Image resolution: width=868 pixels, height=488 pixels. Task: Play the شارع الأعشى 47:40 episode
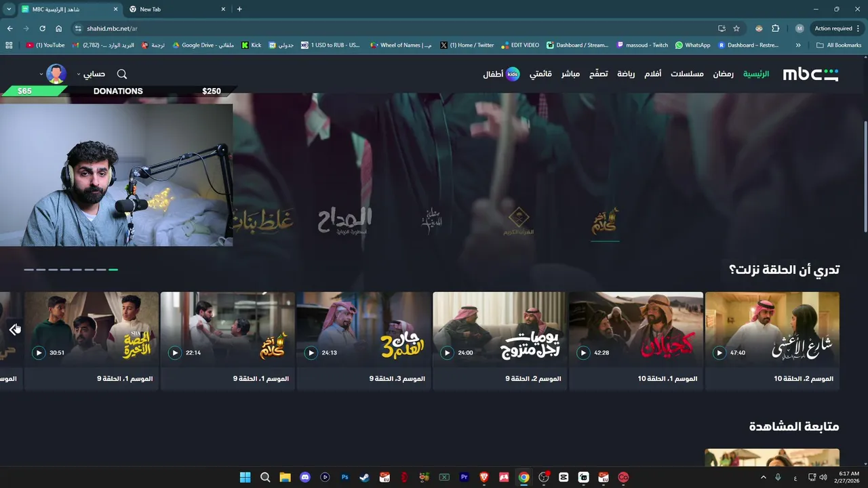click(719, 352)
